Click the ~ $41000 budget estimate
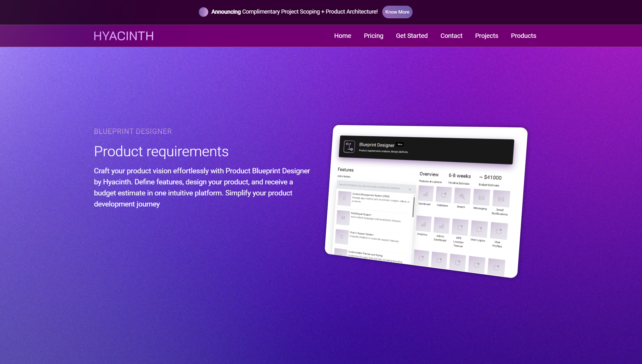Screen dimensions: 642x364 pos(490,177)
